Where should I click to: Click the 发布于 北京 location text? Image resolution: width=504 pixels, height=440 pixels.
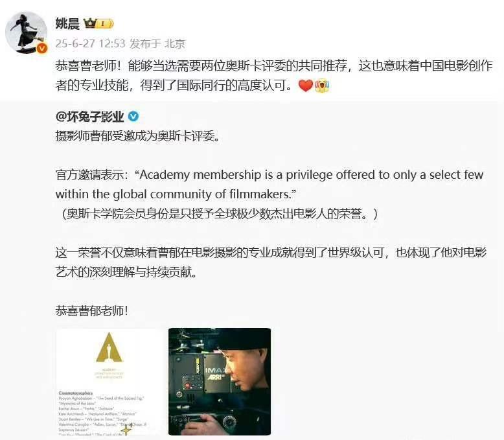coord(157,43)
